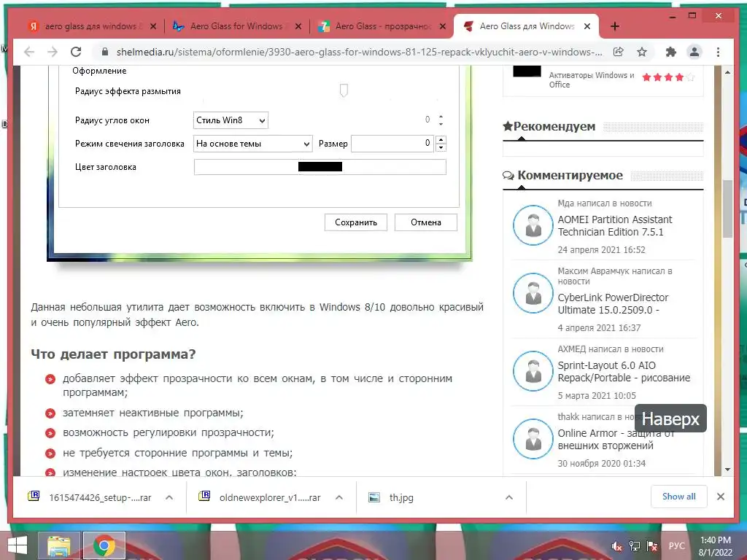Reload the shelmedia.ru page
This screenshot has width=747, height=560.
coord(76,52)
